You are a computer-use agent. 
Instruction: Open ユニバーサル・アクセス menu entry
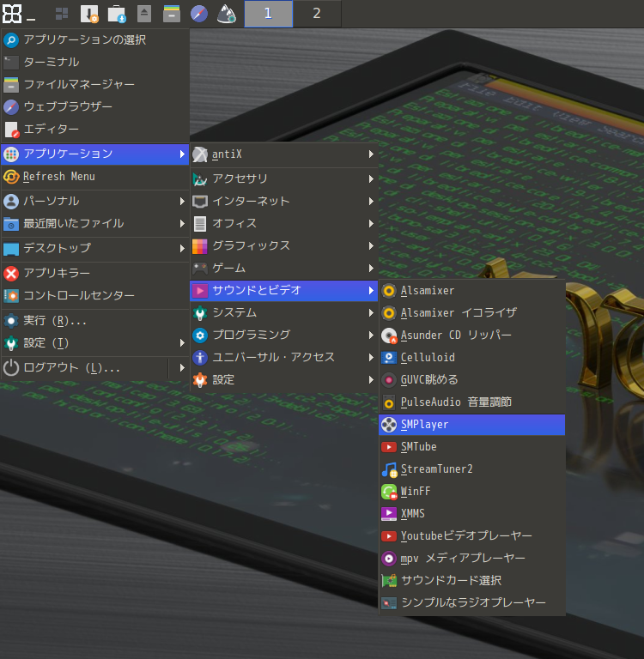coord(284,358)
